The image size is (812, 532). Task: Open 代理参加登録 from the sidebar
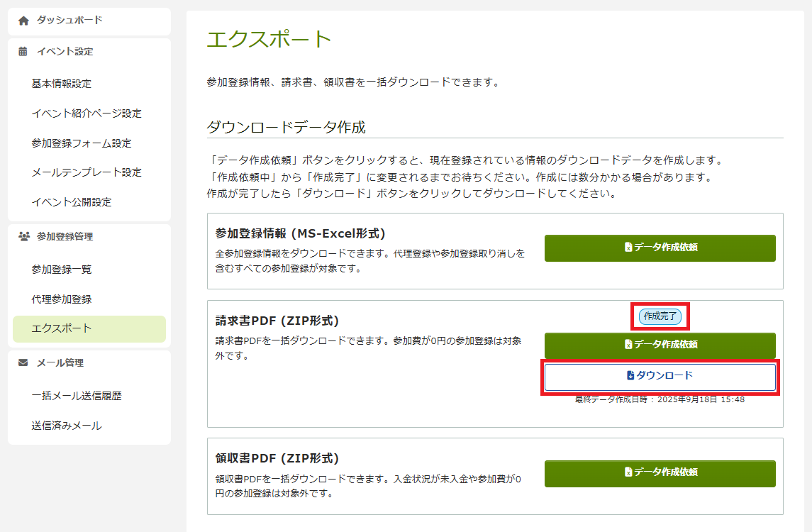point(62,299)
